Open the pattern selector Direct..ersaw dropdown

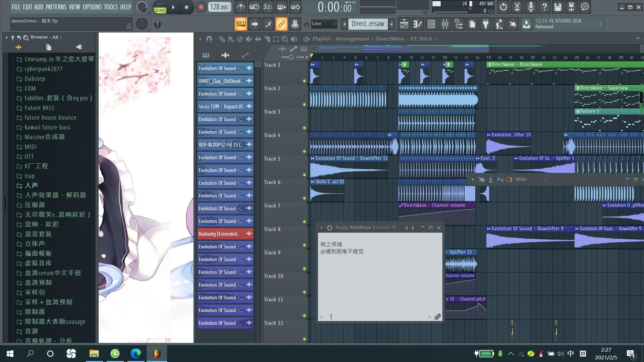click(x=368, y=24)
